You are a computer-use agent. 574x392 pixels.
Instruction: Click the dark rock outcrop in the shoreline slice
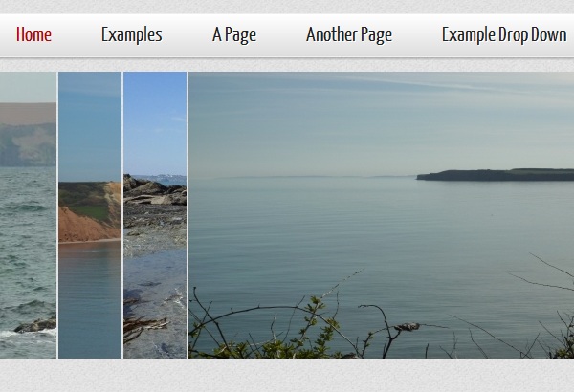click(x=154, y=190)
